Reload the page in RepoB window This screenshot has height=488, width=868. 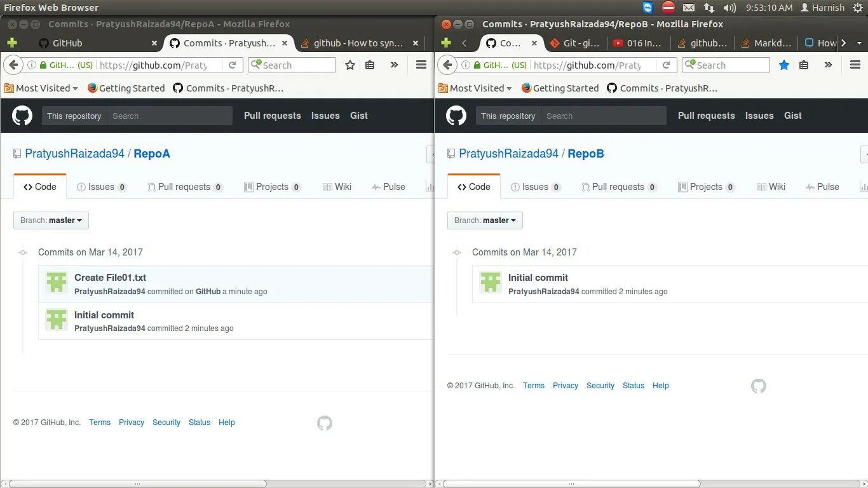pyautogui.click(x=667, y=65)
